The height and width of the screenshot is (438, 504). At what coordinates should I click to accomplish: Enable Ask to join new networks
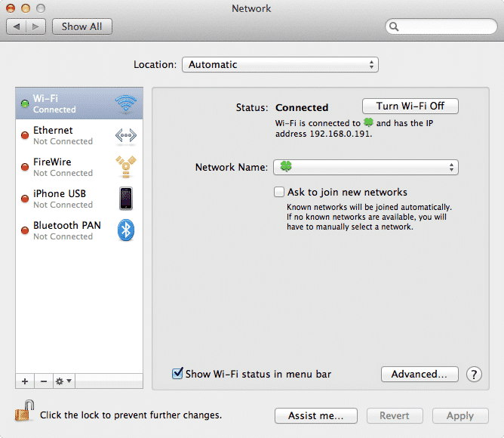[x=279, y=193]
